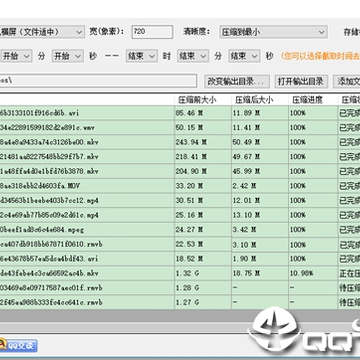Open the 结束 dropdown before 分
This screenshot has width=360, height=360.
[193, 56]
